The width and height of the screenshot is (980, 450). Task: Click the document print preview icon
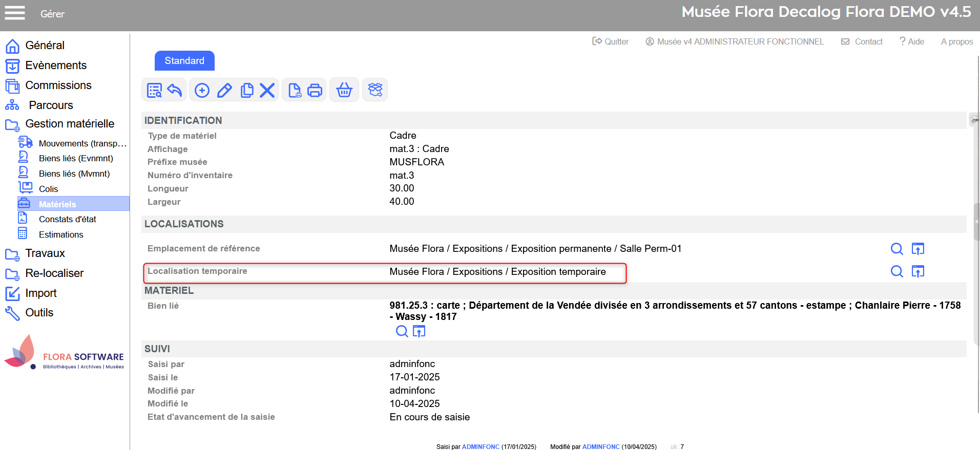(x=295, y=91)
